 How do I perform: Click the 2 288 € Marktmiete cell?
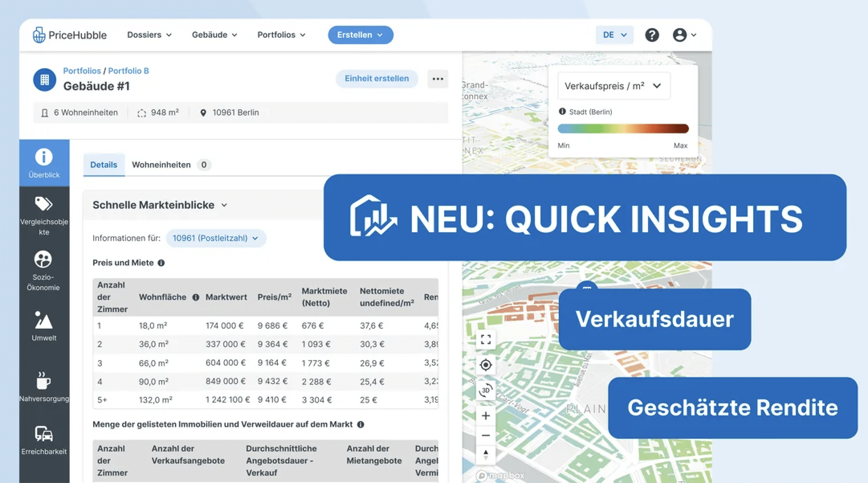coord(316,382)
